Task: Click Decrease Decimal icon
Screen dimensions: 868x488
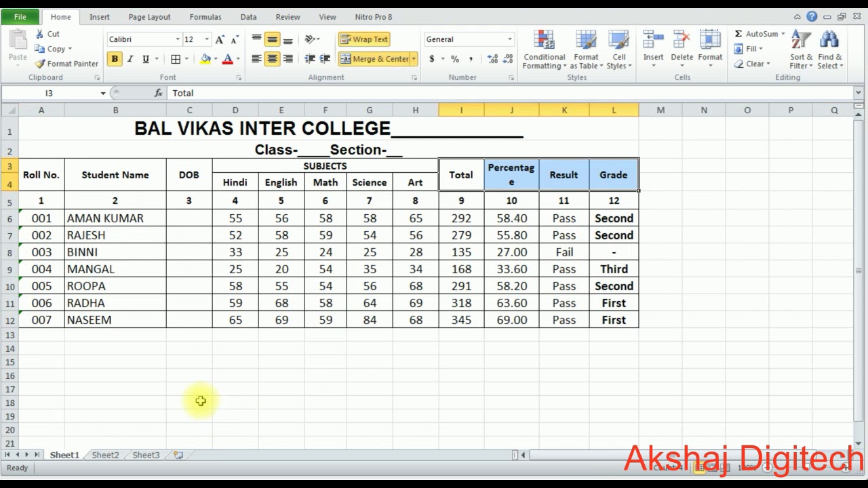Action: [508, 59]
